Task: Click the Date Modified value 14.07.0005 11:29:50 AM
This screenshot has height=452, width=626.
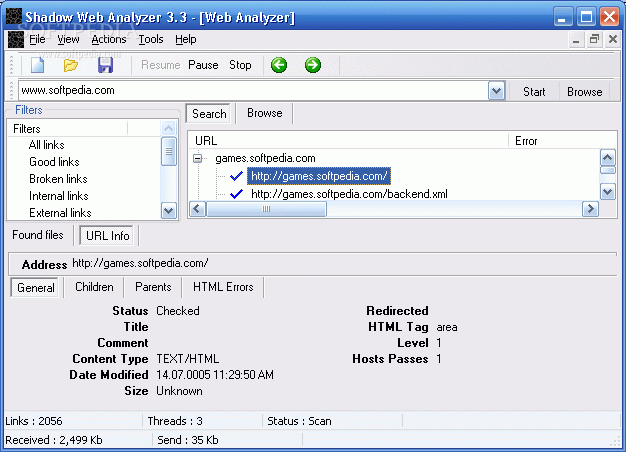Action: pyautogui.click(x=215, y=375)
